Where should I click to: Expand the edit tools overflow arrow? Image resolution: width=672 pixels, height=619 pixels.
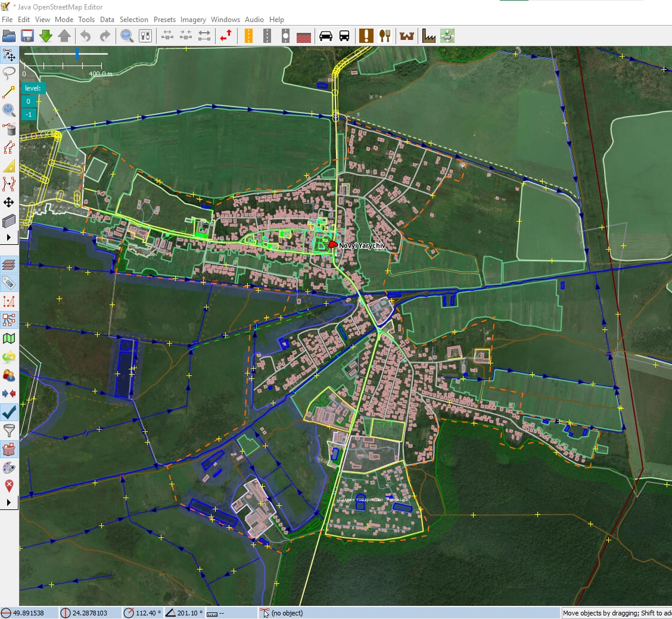pyautogui.click(x=8, y=237)
